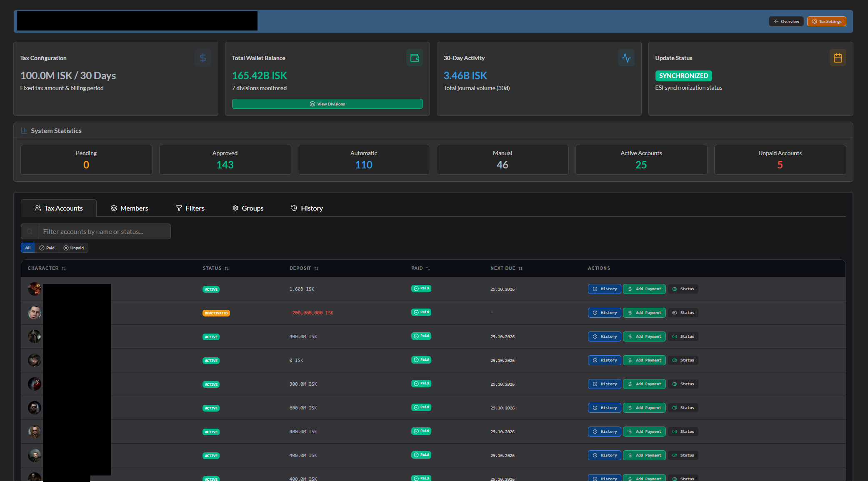Switch to the Tax Accounts tab

click(59, 208)
